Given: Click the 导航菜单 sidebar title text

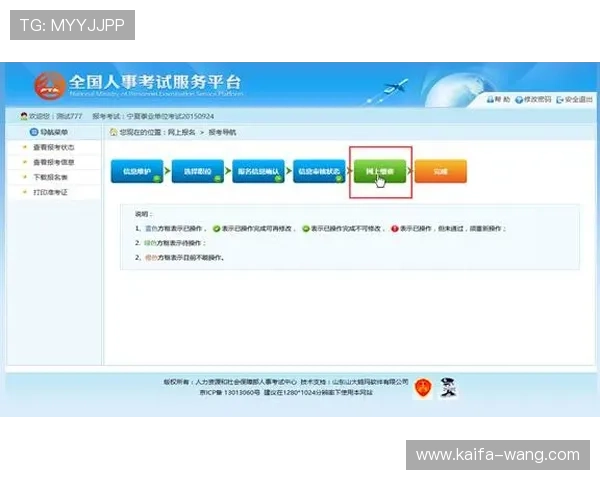Looking at the screenshot, I should [x=54, y=132].
